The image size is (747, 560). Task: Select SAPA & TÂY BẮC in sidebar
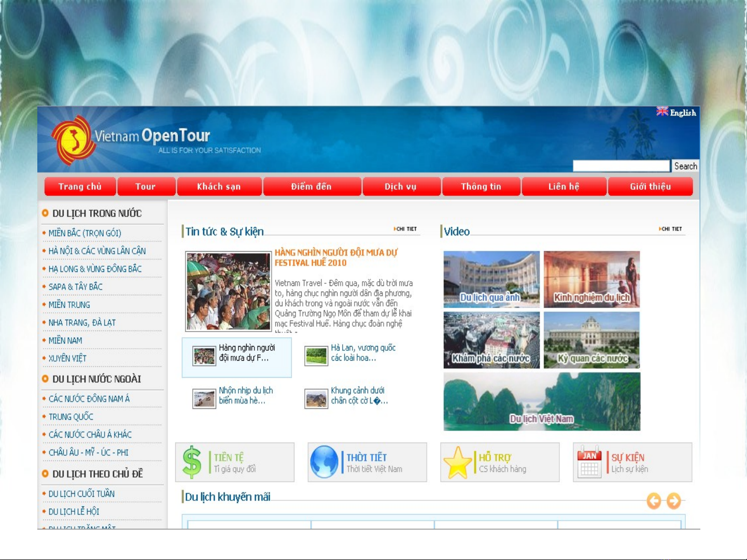(76, 287)
